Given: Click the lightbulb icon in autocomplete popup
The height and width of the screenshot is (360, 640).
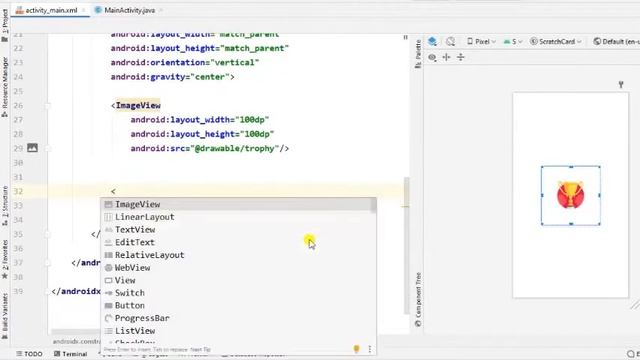Looking at the screenshot, I should (x=356, y=349).
